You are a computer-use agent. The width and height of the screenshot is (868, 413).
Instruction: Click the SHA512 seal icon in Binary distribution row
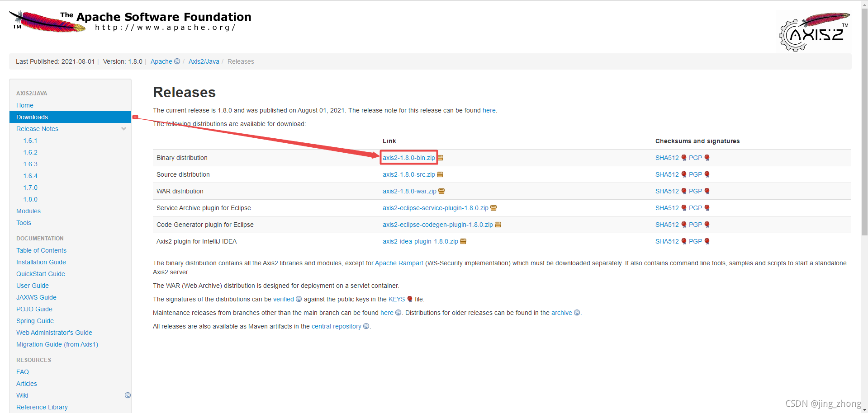click(x=684, y=158)
